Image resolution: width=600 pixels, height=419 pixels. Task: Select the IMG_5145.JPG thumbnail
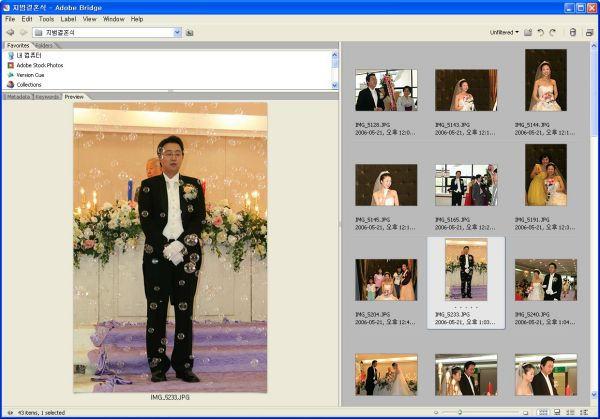coord(385,185)
